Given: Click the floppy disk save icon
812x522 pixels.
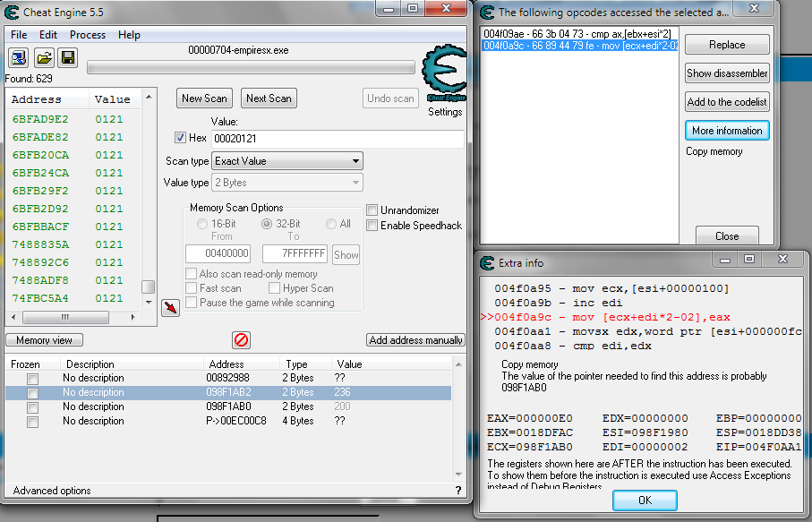Looking at the screenshot, I should [68, 58].
